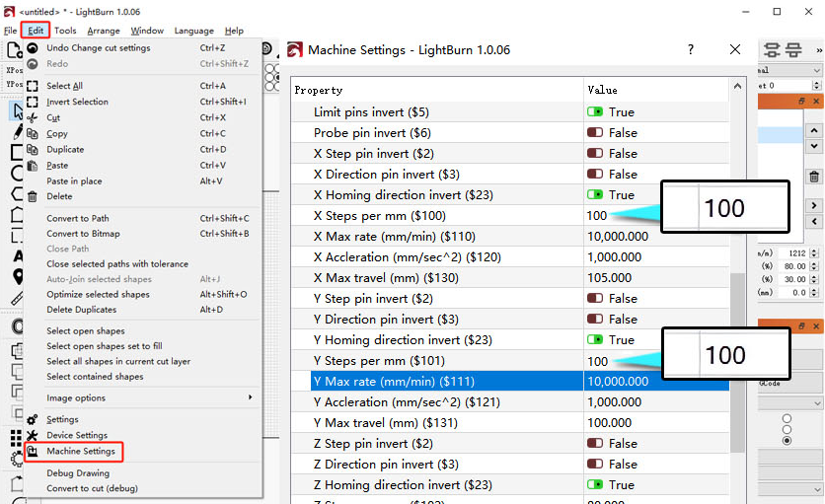
Task: Click the Machine Settings wrench icon
Action: point(33,452)
